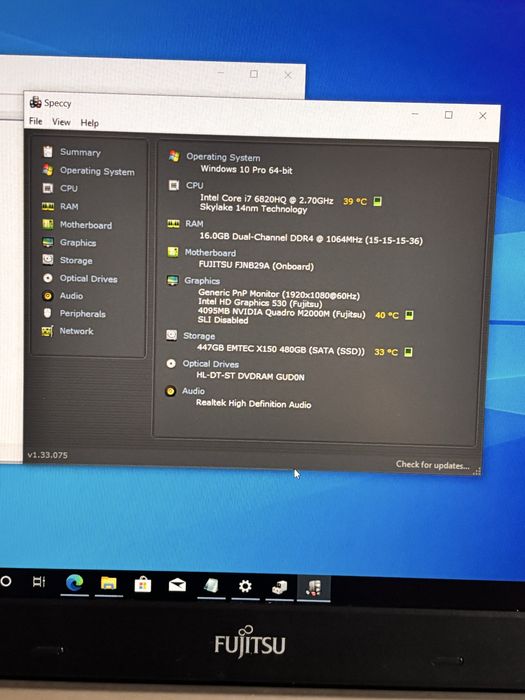Click Task View button on taskbar

click(39, 581)
